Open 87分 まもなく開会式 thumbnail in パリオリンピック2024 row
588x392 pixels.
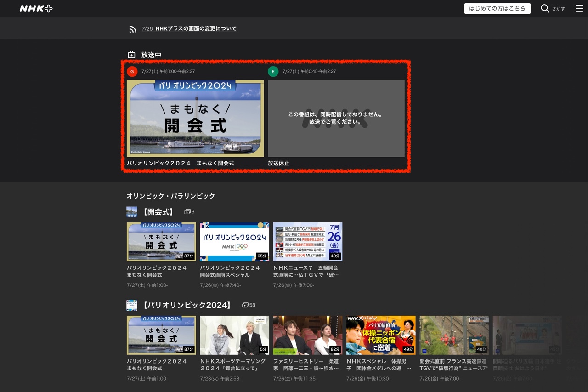pyautogui.click(x=161, y=335)
